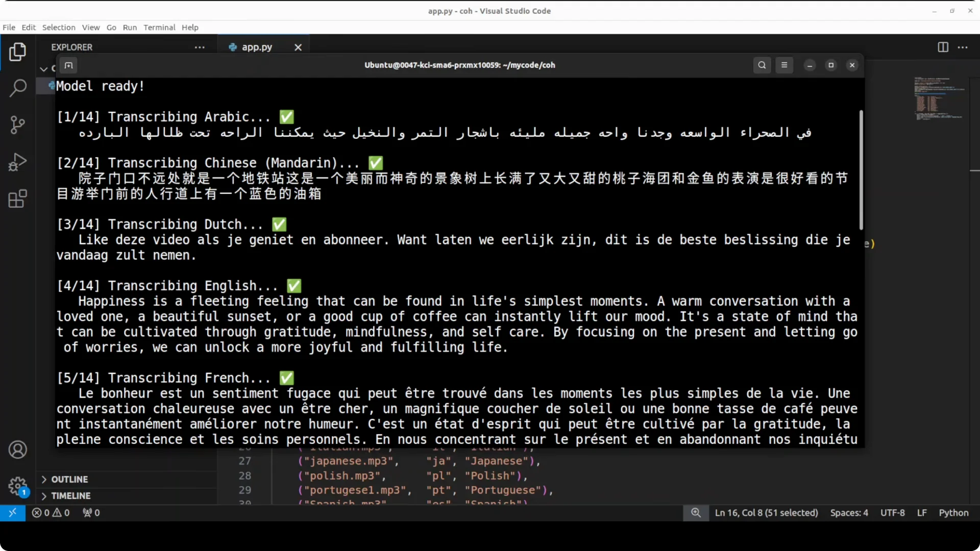Image resolution: width=980 pixels, height=551 pixels.
Task: Collapse the workspace folder chevron in Explorer
Action: (x=44, y=68)
